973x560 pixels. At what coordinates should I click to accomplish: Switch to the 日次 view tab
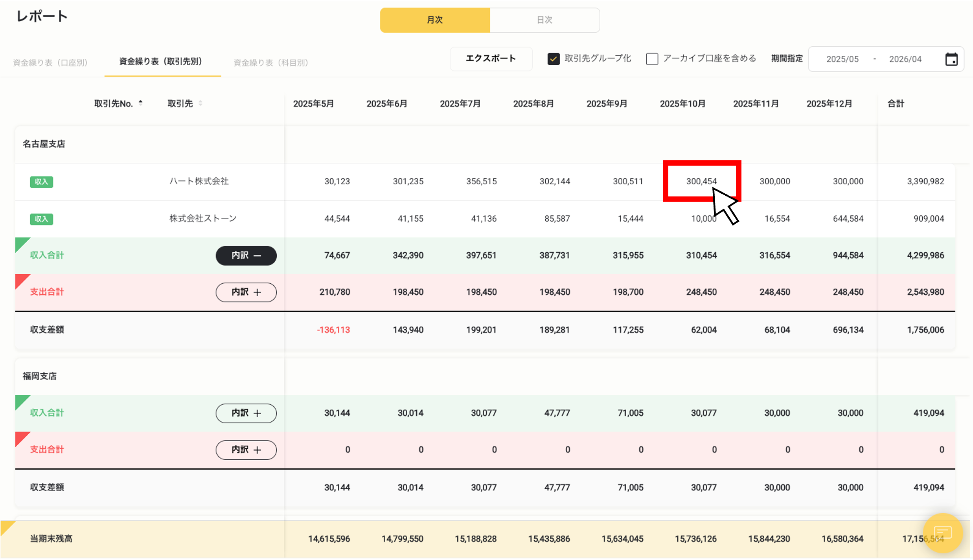pos(544,20)
